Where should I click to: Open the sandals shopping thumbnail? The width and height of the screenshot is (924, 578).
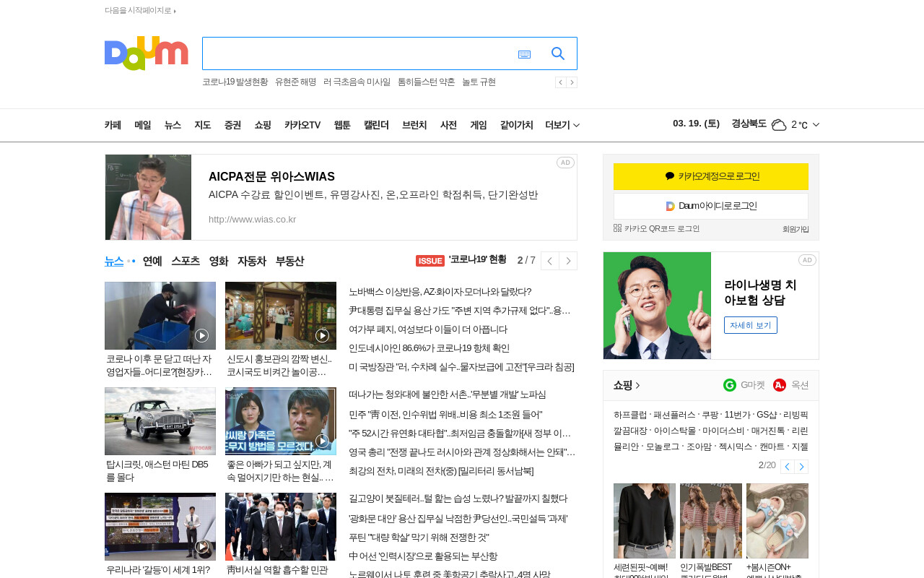777,521
